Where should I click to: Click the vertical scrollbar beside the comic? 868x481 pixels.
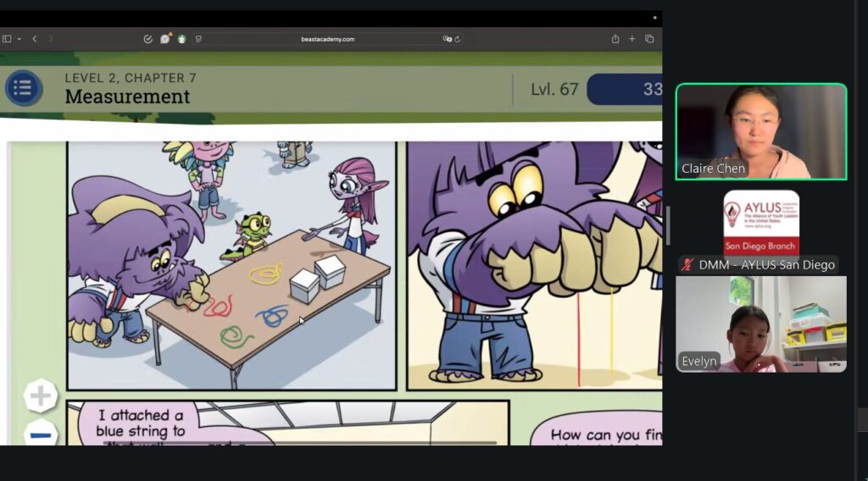668,225
